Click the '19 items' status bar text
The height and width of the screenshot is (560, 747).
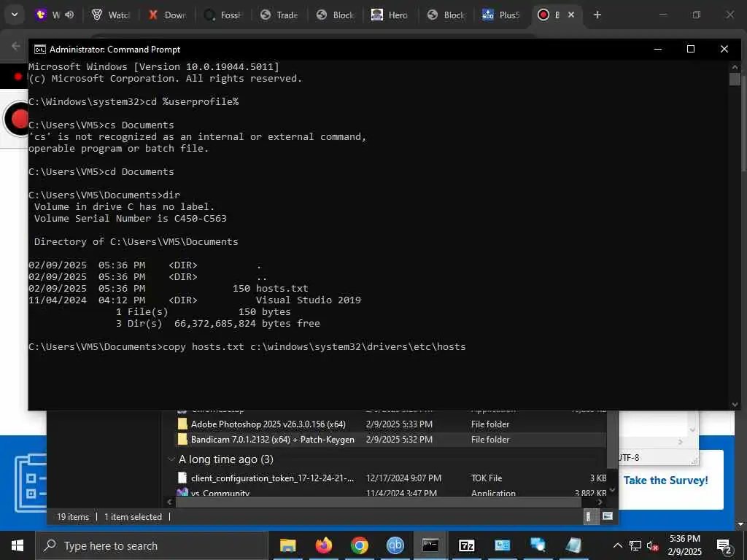click(x=73, y=517)
